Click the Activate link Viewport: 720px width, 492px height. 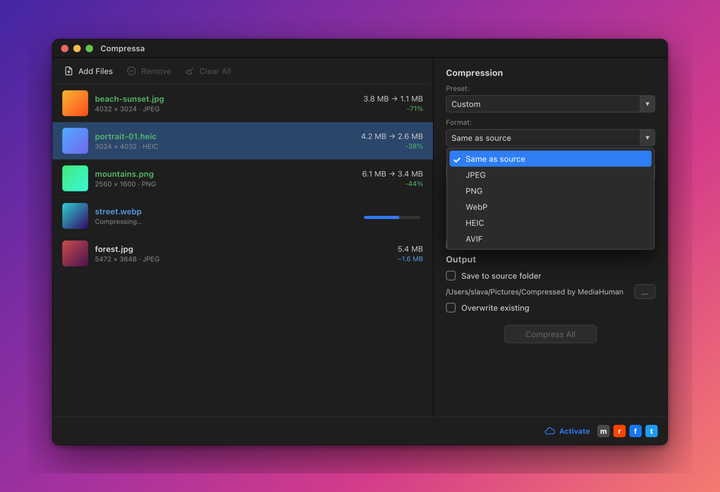click(574, 431)
